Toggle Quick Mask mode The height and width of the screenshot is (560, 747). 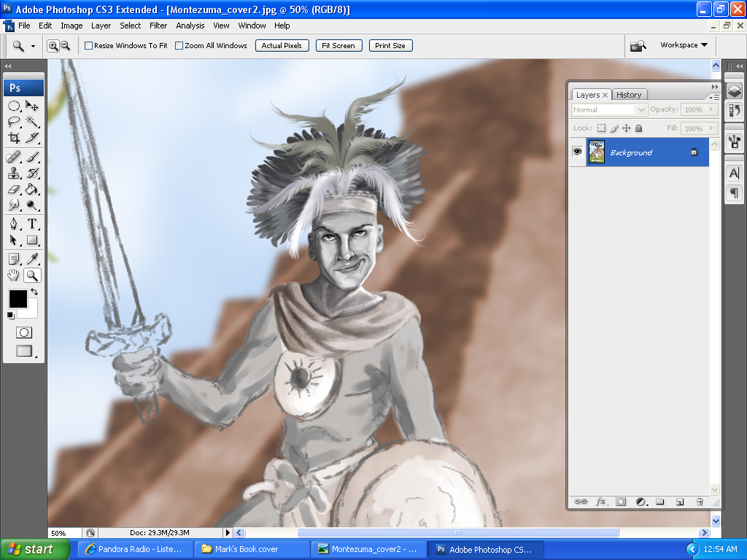click(x=24, y=332)
